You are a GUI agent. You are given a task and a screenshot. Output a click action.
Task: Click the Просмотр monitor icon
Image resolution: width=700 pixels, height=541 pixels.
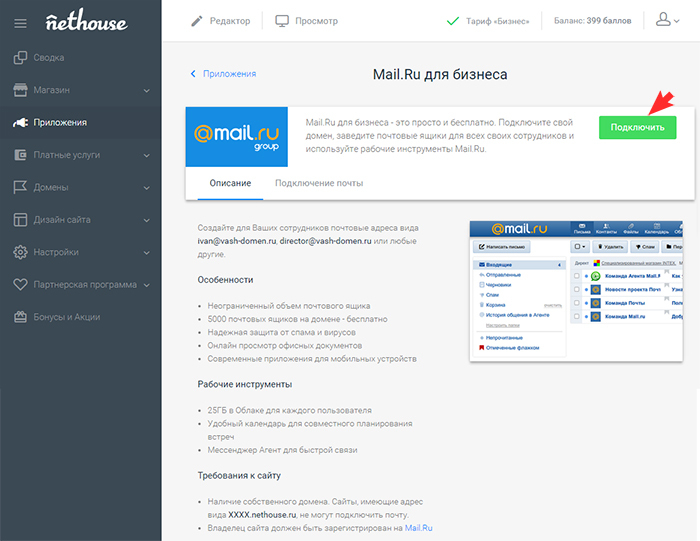point(282,21)
